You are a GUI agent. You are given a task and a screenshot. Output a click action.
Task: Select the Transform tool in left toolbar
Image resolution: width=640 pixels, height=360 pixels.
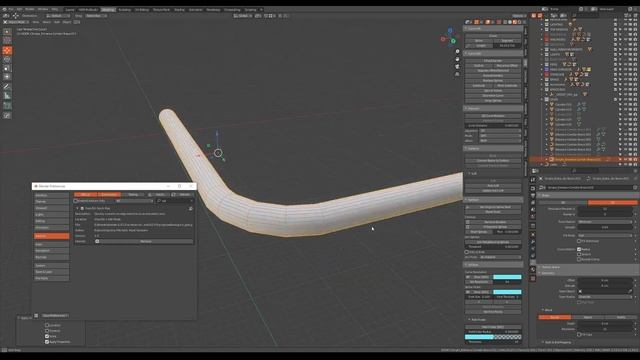click(7, 77)
